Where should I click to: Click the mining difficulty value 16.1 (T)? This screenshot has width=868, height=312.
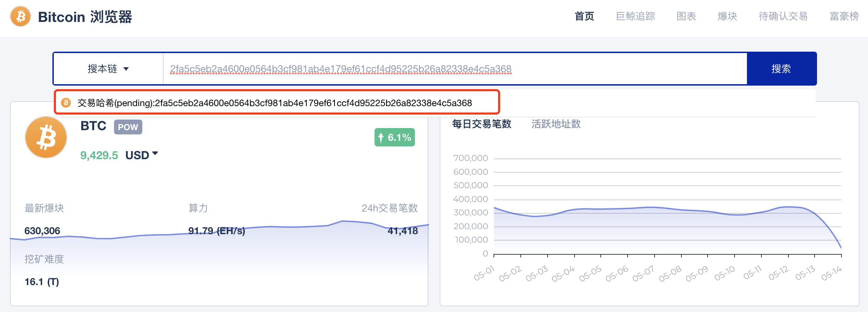point(42,282)
